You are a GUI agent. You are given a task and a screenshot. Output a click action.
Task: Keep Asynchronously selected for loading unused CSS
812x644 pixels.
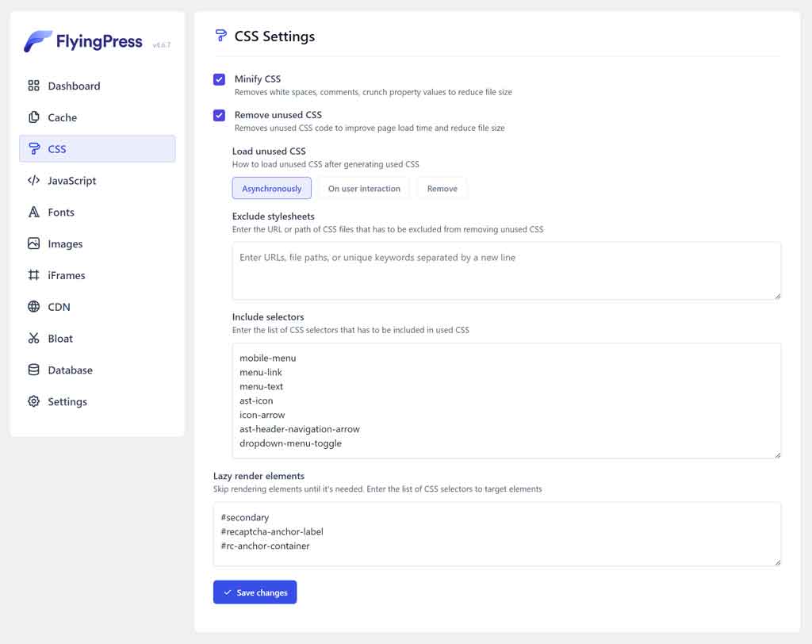[x=274, y=188]
